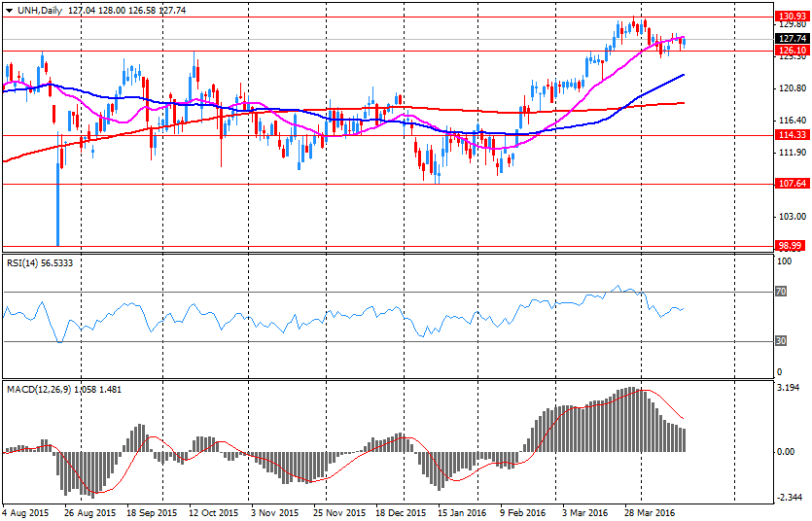The image size is (812, 521).
Task: Click the 4 Aug 2015 date label
Action: point(25,513)
